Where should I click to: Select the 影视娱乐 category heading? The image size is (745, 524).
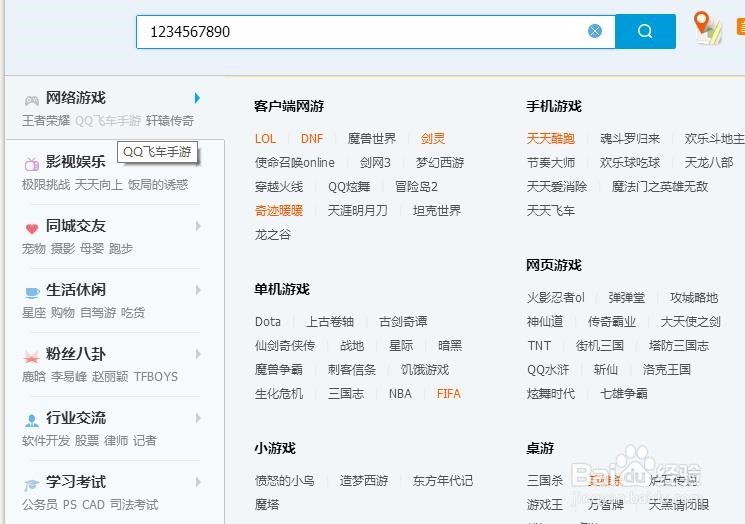point(76,162)
